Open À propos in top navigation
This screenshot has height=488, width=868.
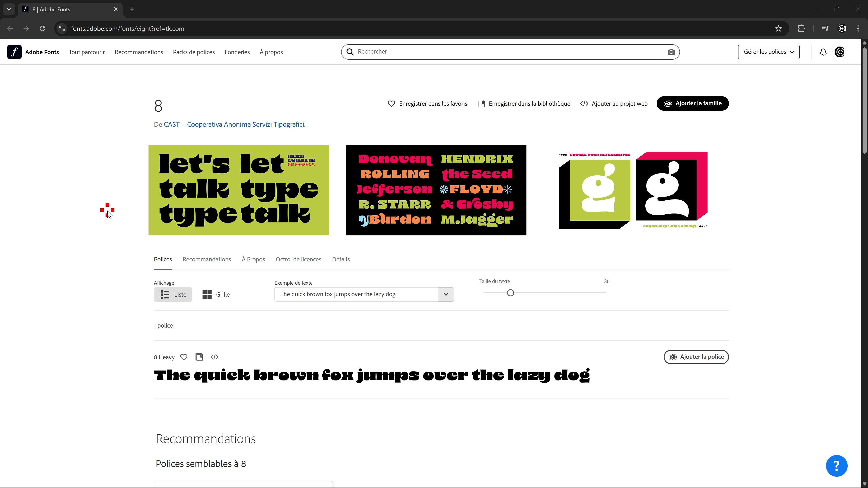271,52
